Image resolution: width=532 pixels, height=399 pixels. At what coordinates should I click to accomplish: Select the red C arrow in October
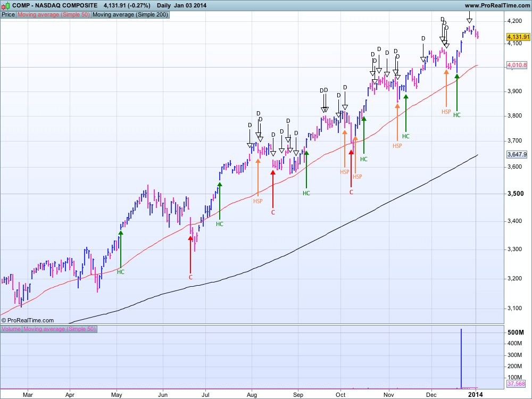pos(351,168)
